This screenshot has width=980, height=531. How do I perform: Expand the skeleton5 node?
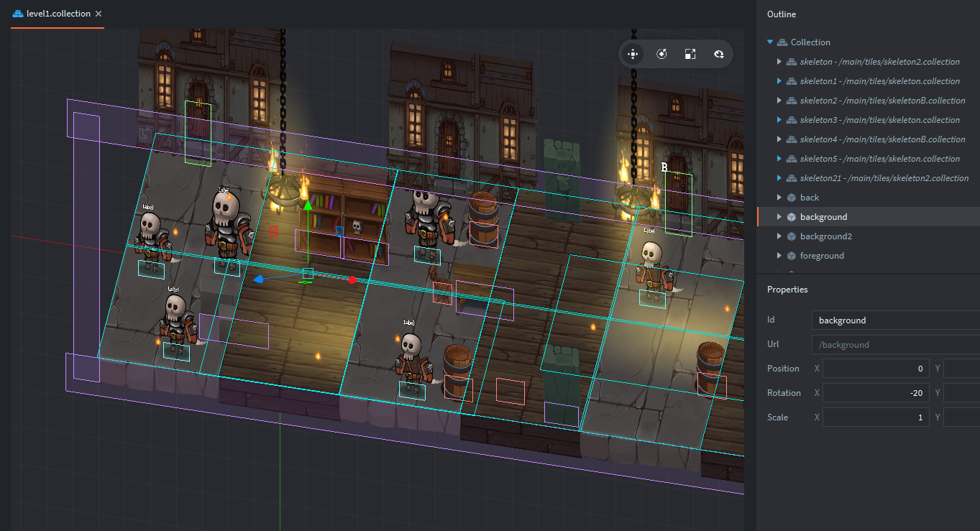[779, 159]
